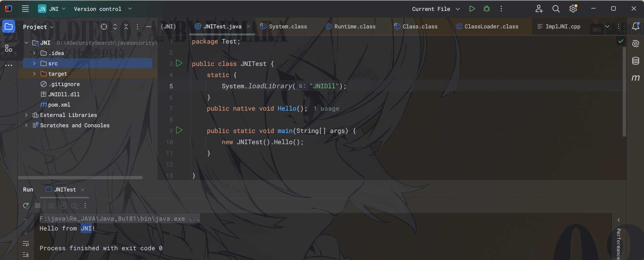Open more run actions in title bar

[501, 9]
